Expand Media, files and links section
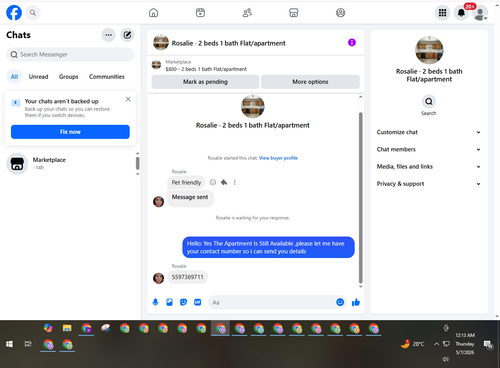 tap(429, 167)
